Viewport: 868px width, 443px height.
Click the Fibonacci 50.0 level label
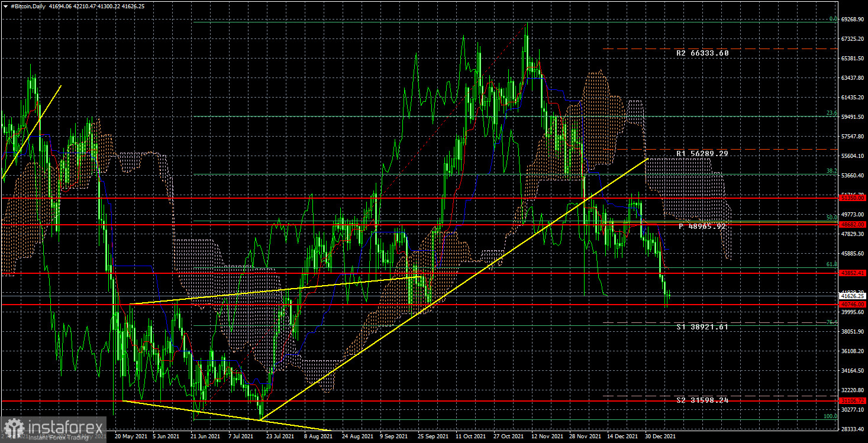point(832,218)
